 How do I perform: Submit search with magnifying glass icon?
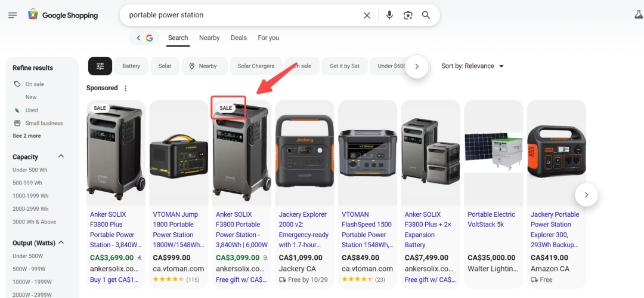click(426, 15)
